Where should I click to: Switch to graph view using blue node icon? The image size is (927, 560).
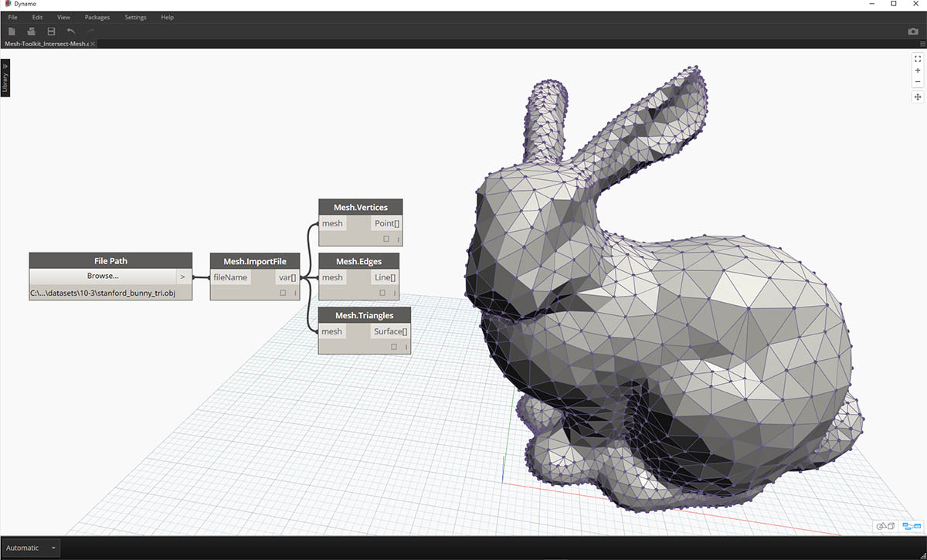click(x=912, y=525)
